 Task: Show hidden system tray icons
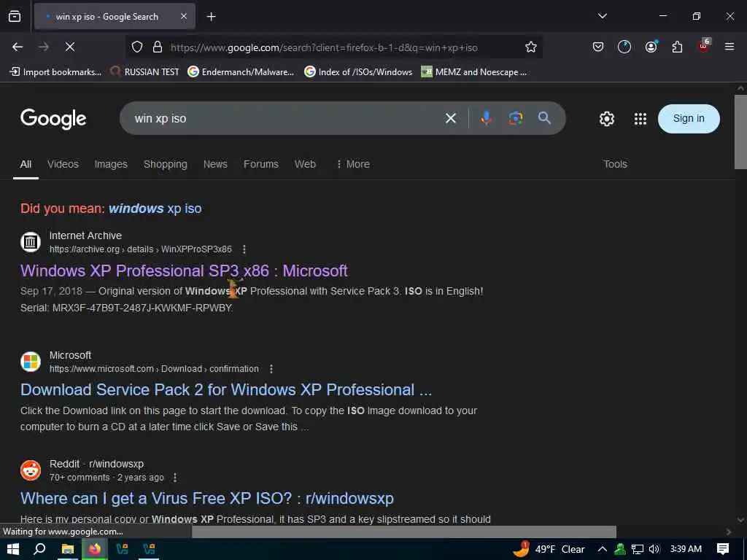pyautogui.click(x=602, y=549)
